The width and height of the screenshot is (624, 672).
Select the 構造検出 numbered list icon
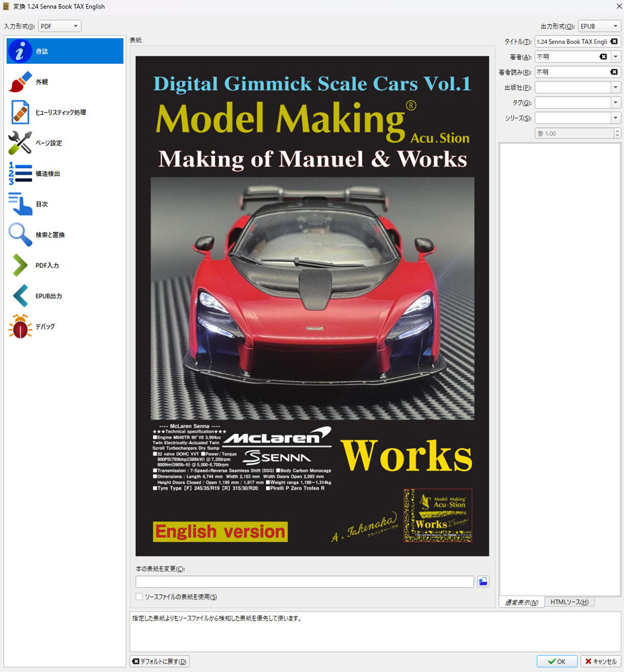(x=19, y=173)
